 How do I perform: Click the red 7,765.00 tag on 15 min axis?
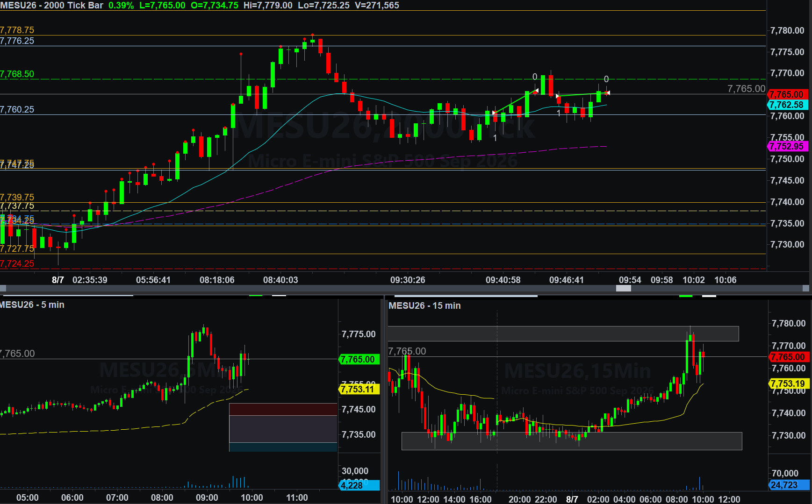789,357
